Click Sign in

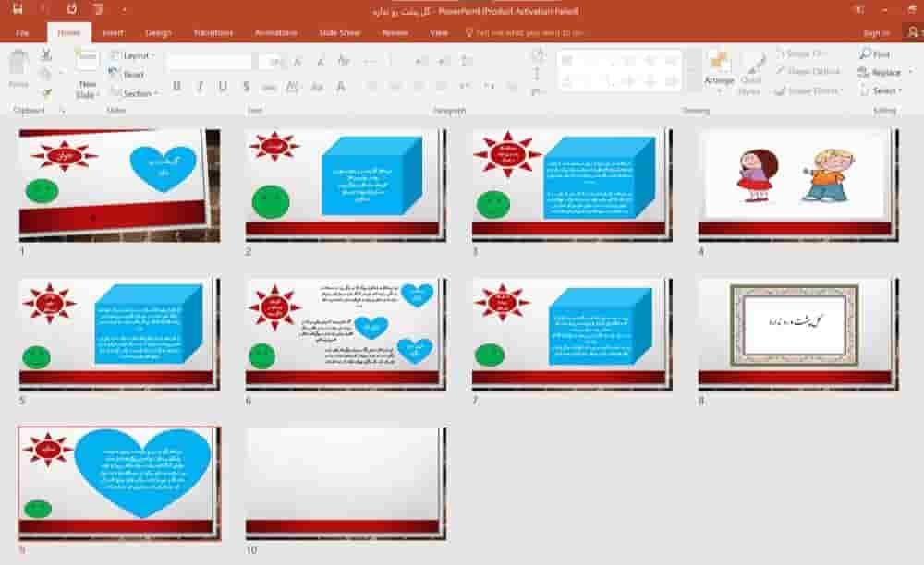(876, 33)
